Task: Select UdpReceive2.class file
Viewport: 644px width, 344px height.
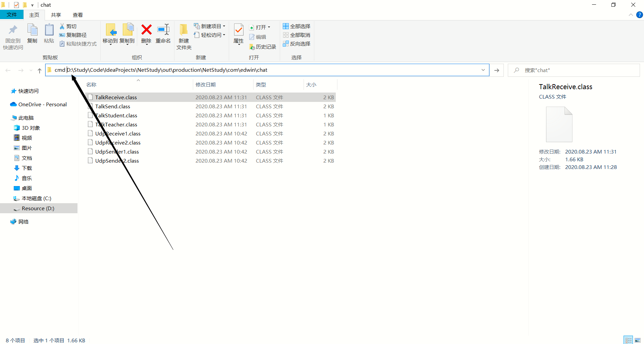Action: coord(210,142)
